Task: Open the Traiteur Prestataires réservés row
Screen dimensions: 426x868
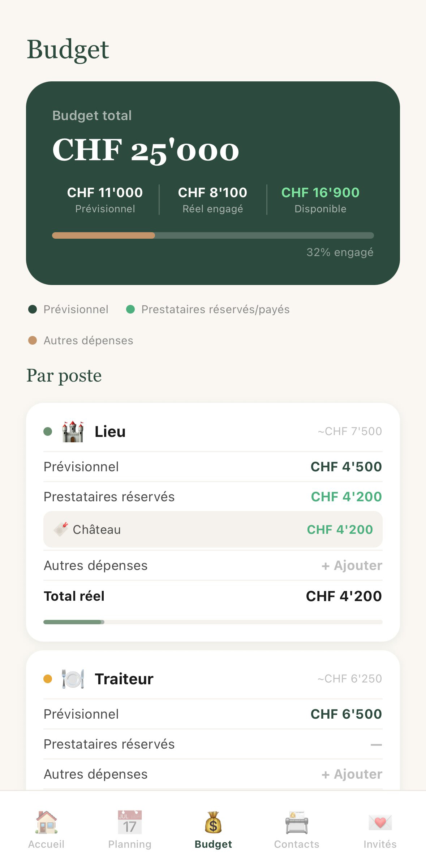Action: 213,744
